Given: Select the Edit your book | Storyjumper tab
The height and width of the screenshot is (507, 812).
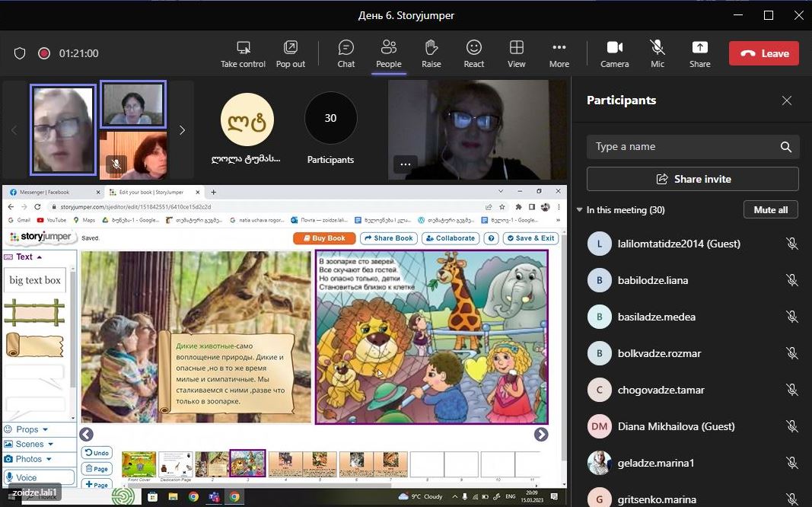Looking at the screenshot, I should pos(154,192).
